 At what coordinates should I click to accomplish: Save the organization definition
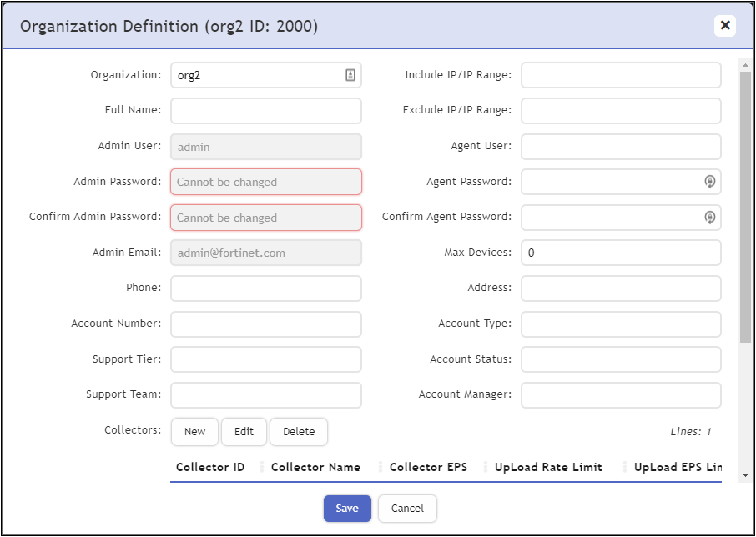pyautogui.click(x=347, y=509)
